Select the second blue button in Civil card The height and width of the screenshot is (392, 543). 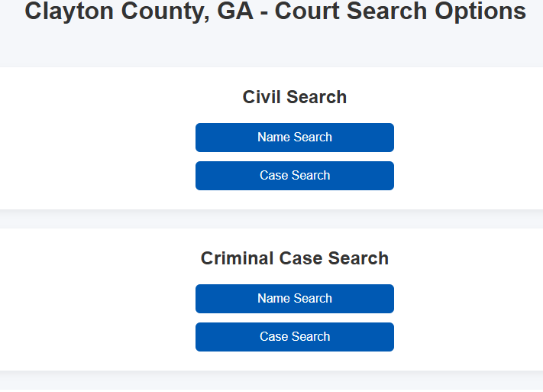click(x=295, y=176)
